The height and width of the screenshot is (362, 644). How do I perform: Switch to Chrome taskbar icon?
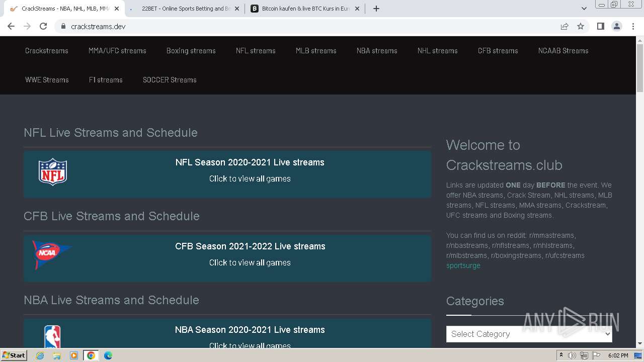point(91,355)
